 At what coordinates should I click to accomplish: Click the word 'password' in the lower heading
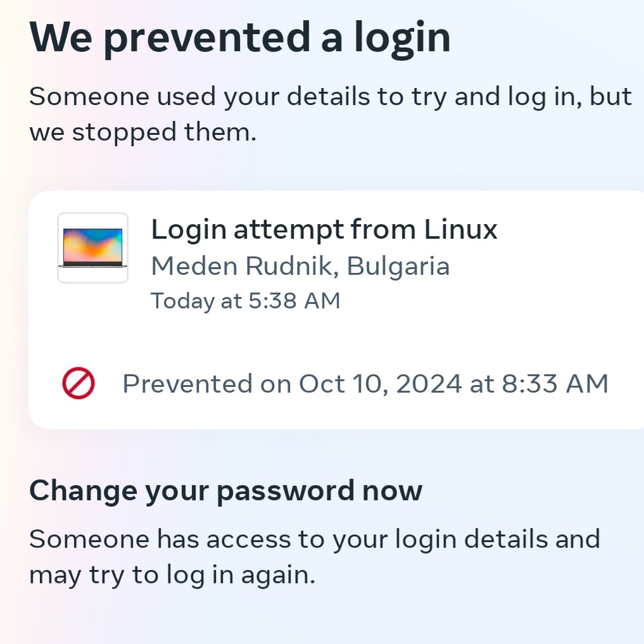[286, 491]
